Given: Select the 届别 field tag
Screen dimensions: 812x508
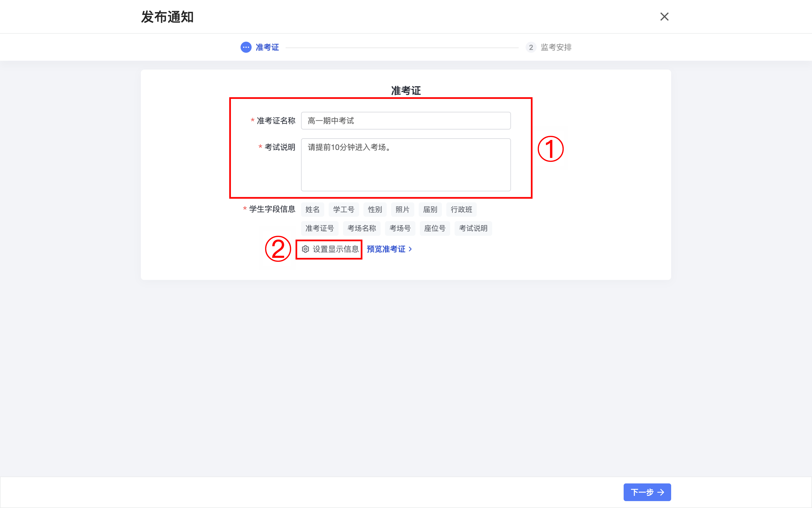Looking at the screenshot, I should [430, 210].
